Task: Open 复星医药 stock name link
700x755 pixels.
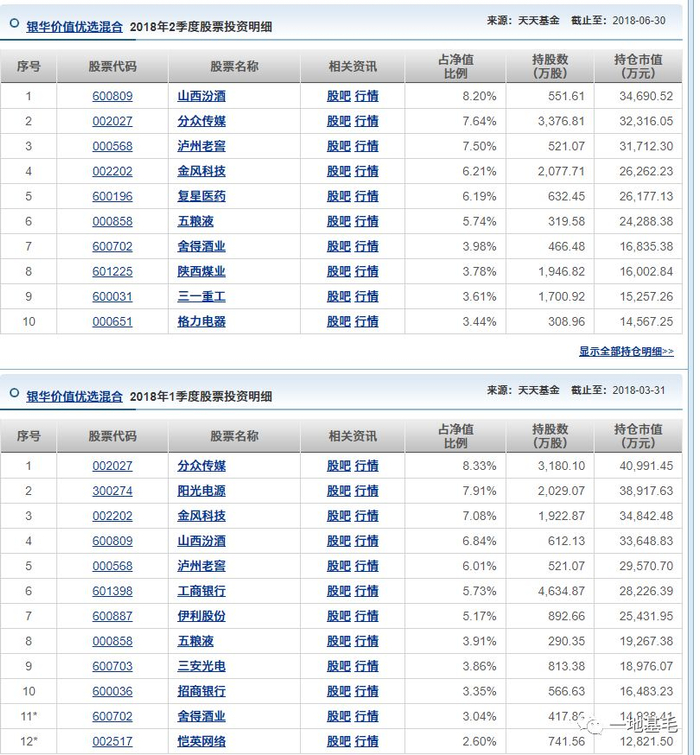Action: (201, 196)
